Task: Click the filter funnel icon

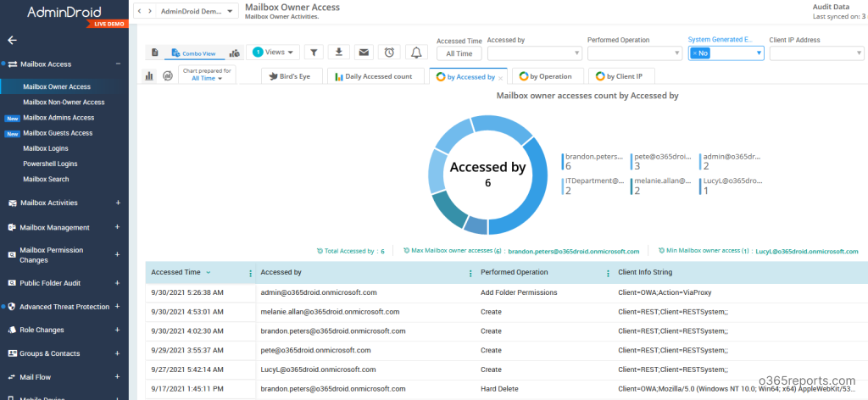Action: [x=314, y=52]
